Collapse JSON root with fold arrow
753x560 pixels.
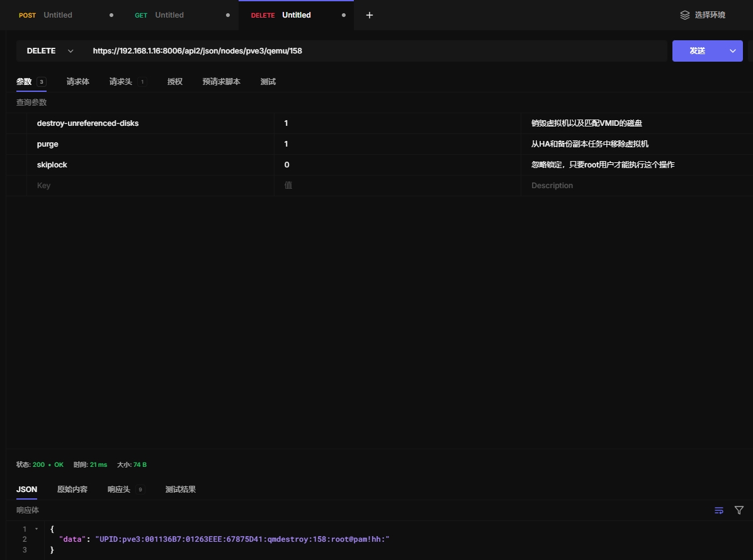click(x=37, y=529)
